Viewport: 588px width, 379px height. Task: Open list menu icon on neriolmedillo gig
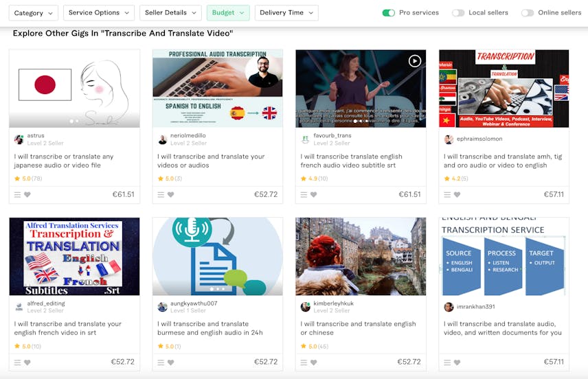click(x=161, y=194)
